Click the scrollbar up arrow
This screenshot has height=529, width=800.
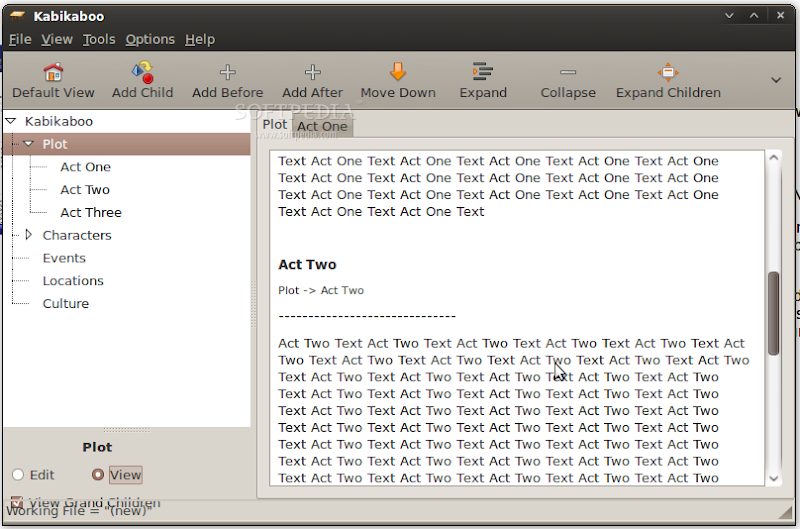pos(773,158)
